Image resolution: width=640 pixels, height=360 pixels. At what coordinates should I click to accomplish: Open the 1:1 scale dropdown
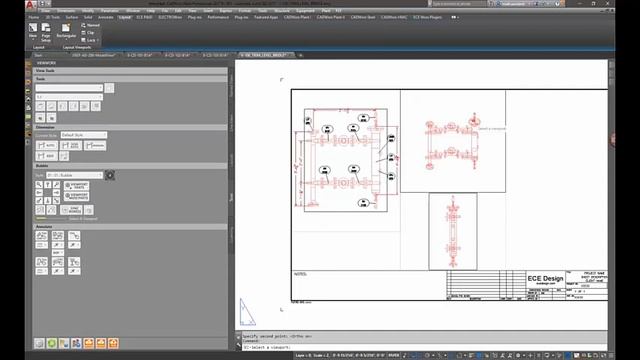pos(69,97)
